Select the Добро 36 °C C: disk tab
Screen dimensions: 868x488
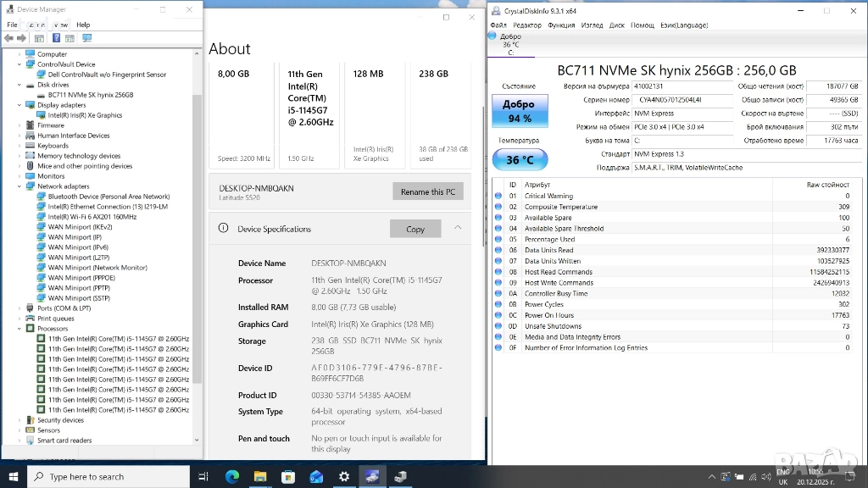click(x=510, y=44)
